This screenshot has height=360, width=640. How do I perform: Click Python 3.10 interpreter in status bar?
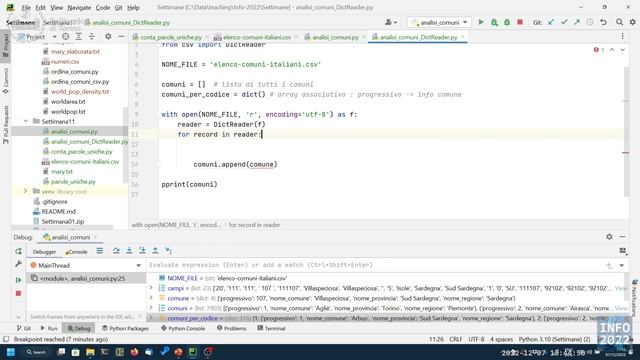point(554,339)
